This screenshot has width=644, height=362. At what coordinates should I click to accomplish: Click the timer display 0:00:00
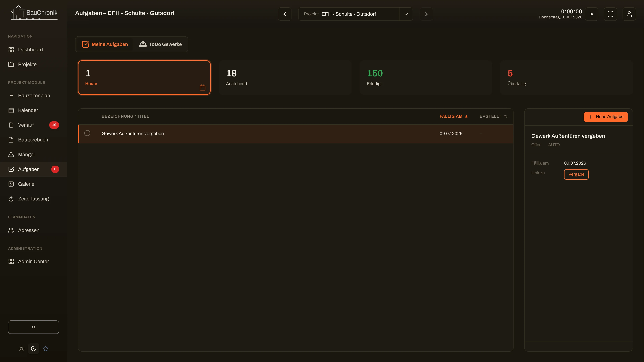[x=572, y=12]
